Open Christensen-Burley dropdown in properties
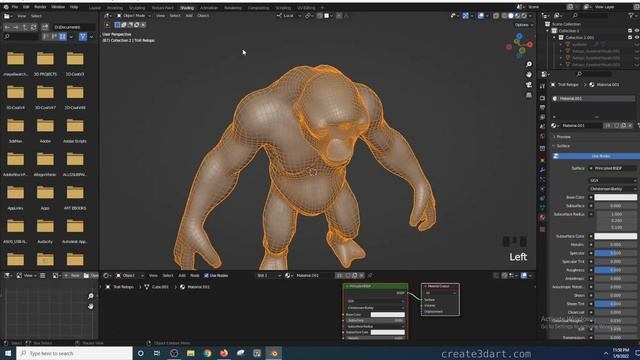The image size is (640, 360). [x=613, y=189]
